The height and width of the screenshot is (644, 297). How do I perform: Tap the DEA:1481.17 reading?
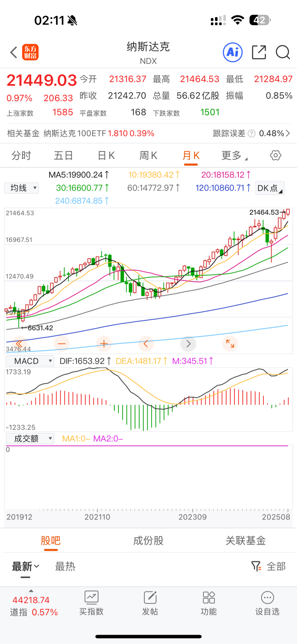tap(141, 361)
